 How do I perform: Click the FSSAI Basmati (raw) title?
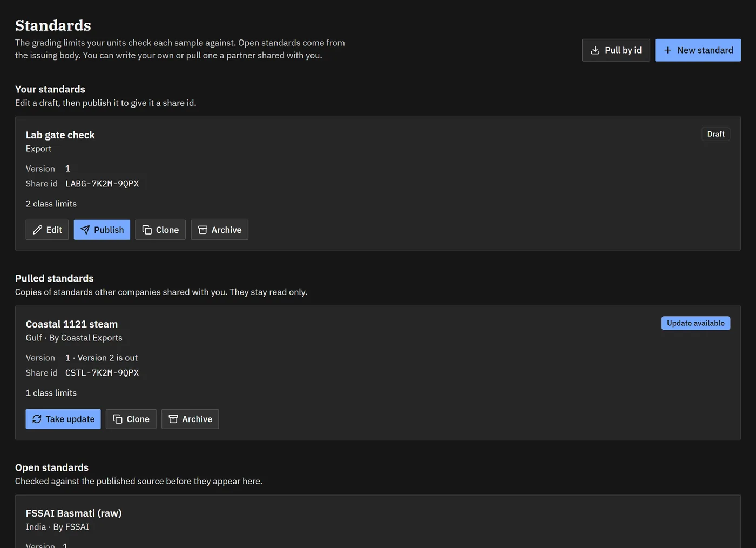point(74,513)
